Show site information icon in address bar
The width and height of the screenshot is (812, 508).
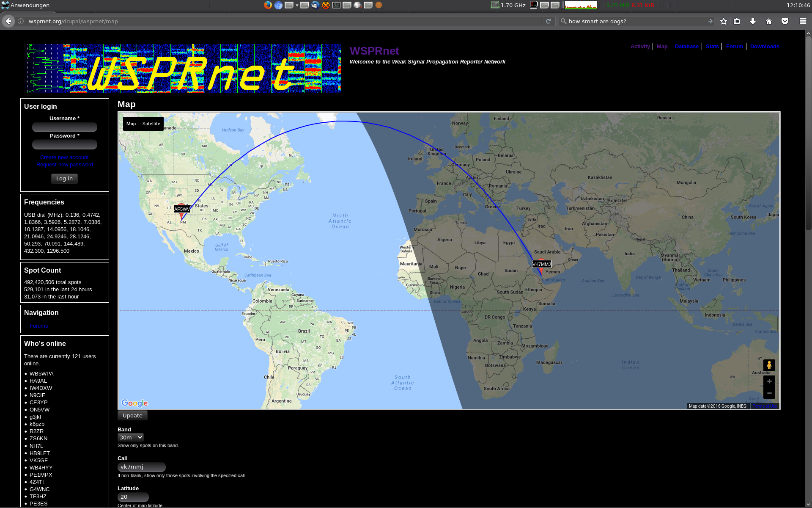tap(21, 21)
